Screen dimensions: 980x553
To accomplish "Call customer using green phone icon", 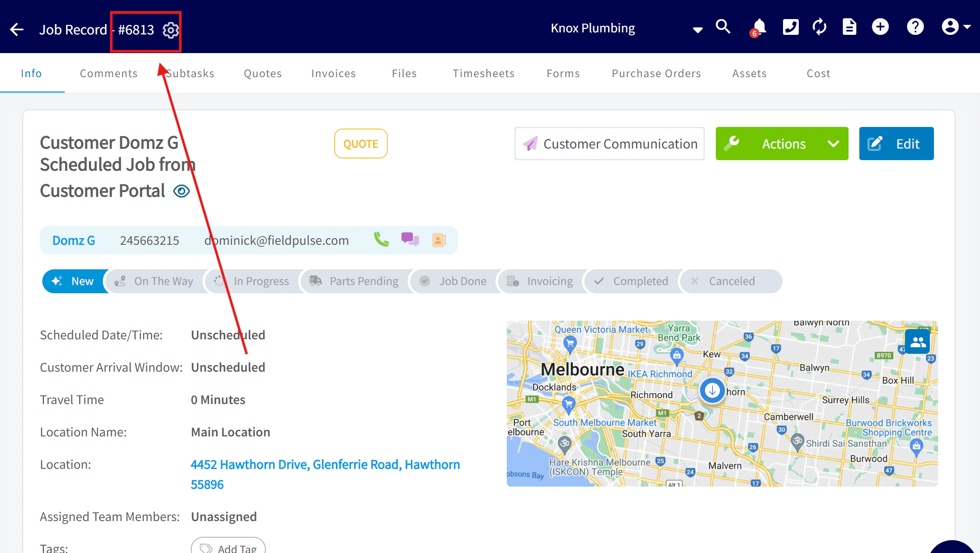I will click(x=381, y=240).
